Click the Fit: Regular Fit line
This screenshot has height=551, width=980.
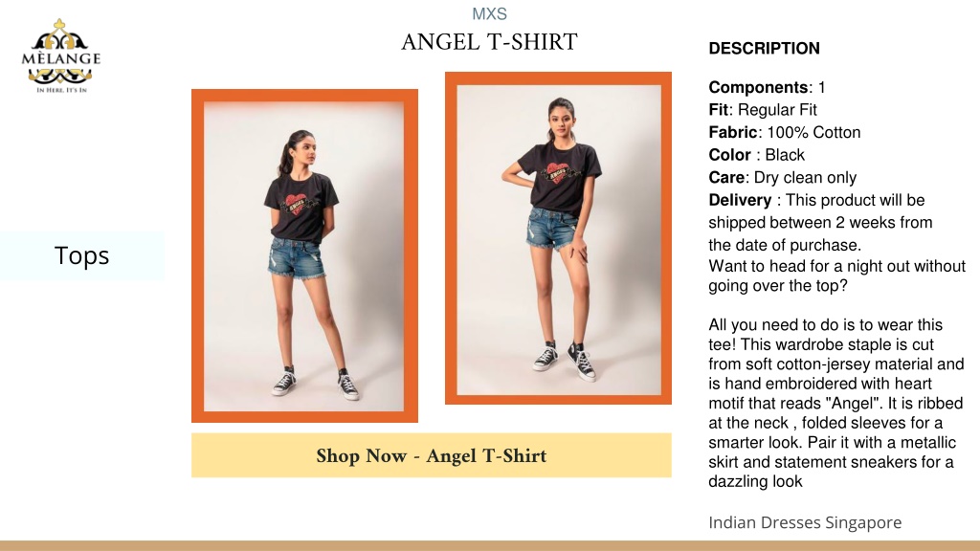point(763,110)
